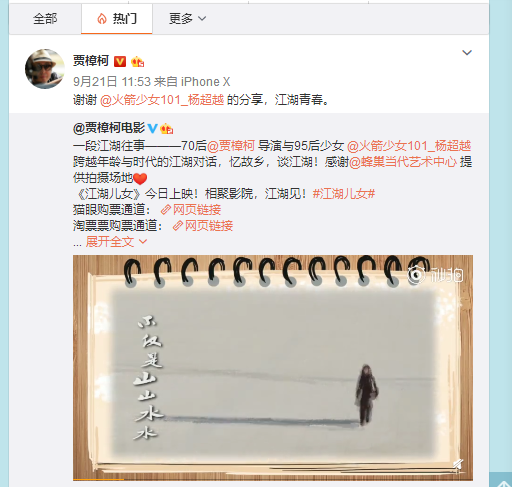The width and height of the screenshot is (512, 487).
Task: Open the post options chevron menu
Action: (467, 53)
